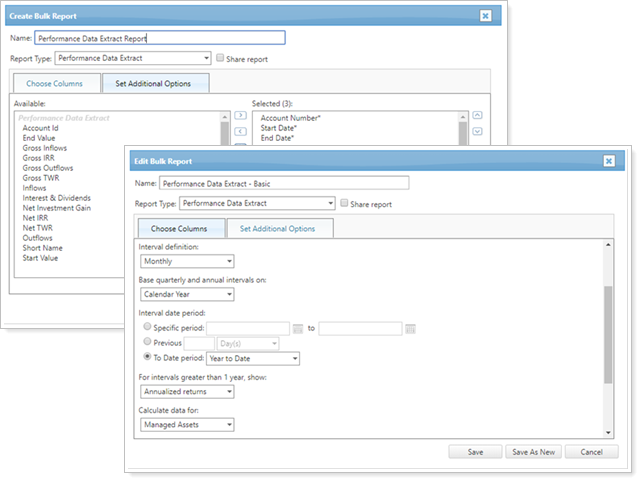The width and height of the screenshot is (643, 483).
Task: Switch to Set Additional Options tab in Edit dialog
Action: 279,229
